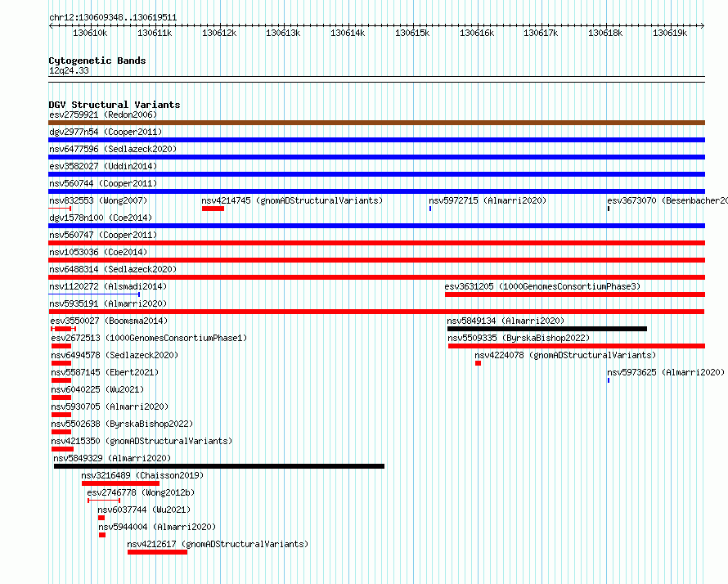Click the red nsv4212617 variant bar
Viewport: 728px width, 584px height.
[x=157, y=552]
